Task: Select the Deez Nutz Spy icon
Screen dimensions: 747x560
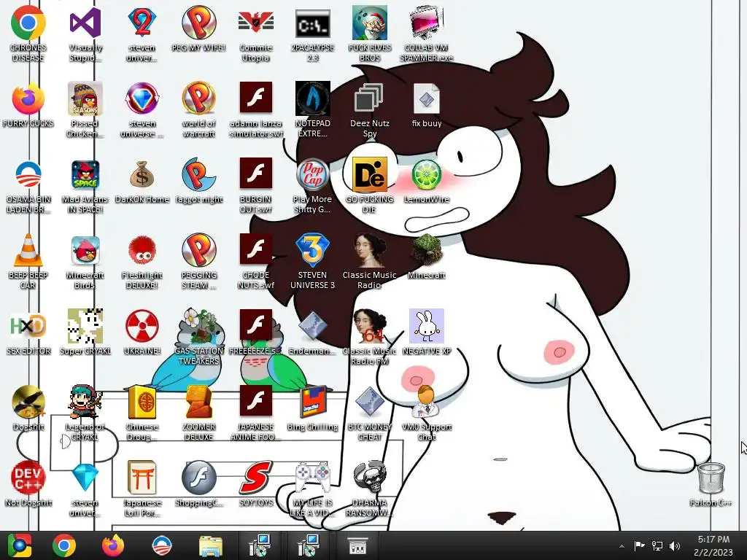Action: (369, 98)
